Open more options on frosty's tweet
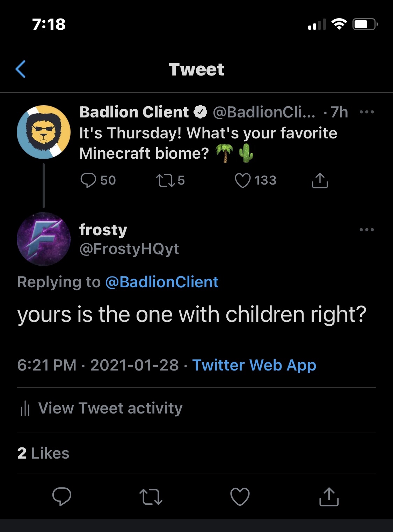 coord(367,230)
